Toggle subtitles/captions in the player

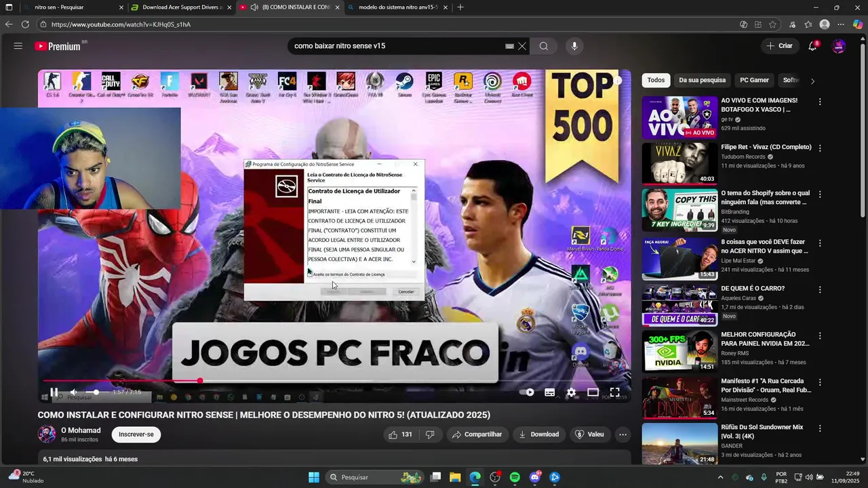pos(550,392)
